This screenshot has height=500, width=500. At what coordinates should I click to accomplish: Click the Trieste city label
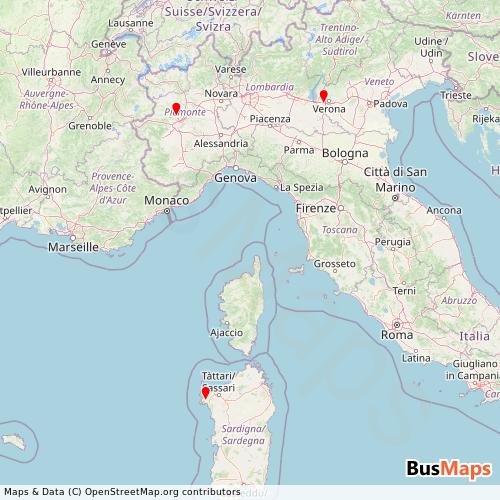pyautogui.click(x=456, y=95)
